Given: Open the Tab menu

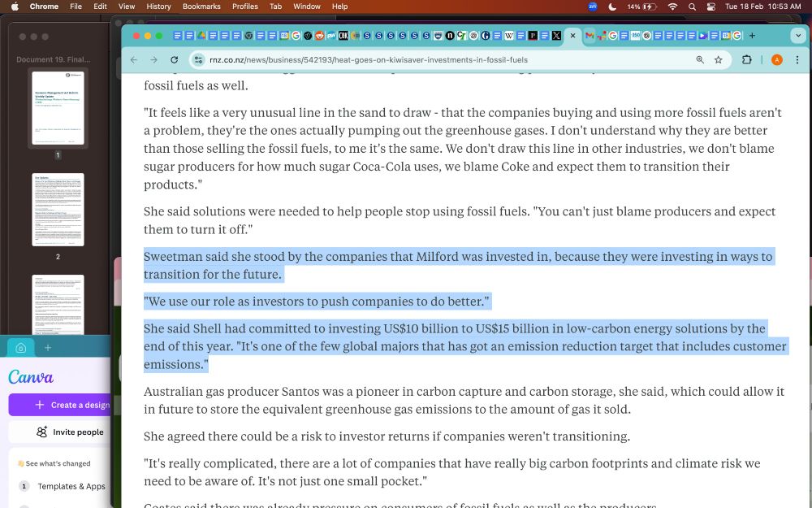Looking at the screenshot, I should [275, 7].
